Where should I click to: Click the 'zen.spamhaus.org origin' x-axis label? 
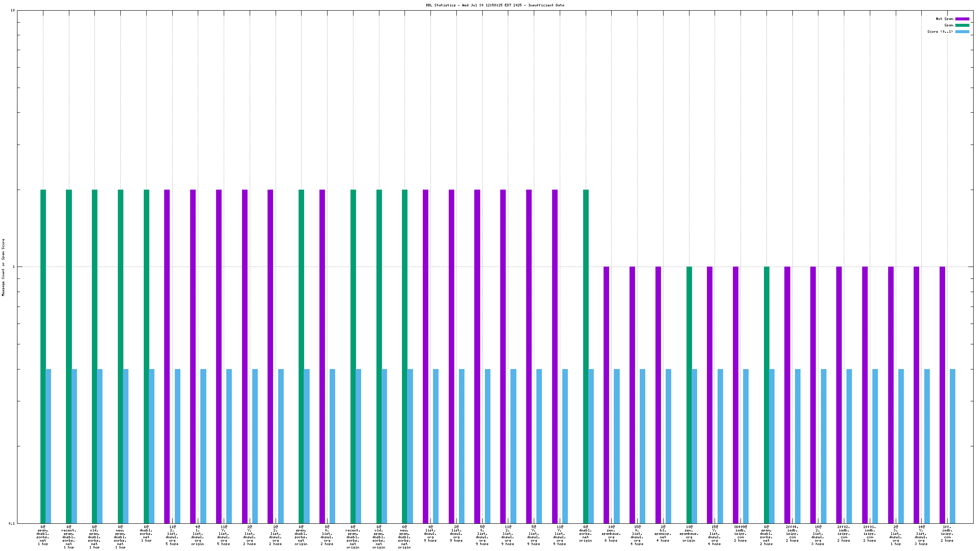pos(689,534)
